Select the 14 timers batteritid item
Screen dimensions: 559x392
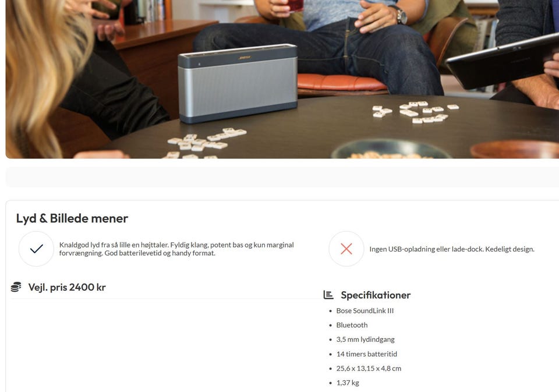pyautogui.click(x=366, y=354)
